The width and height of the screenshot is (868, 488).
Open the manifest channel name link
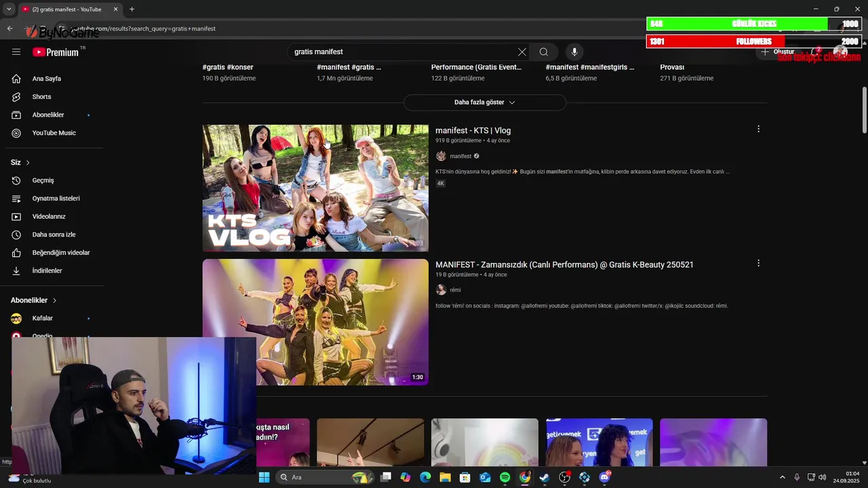460,156
